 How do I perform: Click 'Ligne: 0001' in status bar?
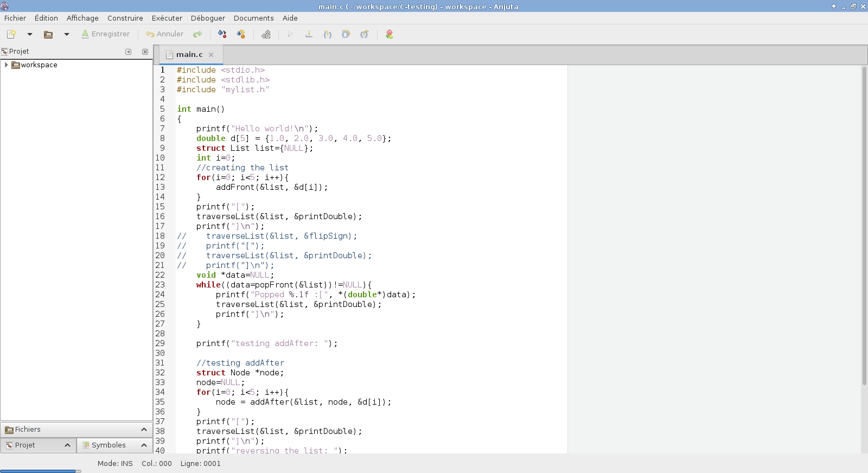[x=201, y=464]
